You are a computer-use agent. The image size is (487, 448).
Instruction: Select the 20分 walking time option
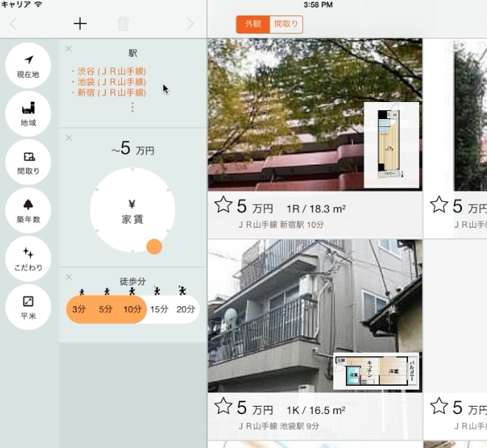coord(185,310)
